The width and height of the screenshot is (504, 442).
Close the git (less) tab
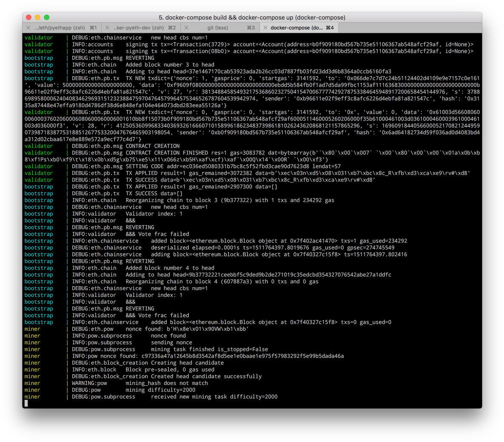tap(186, 27)
